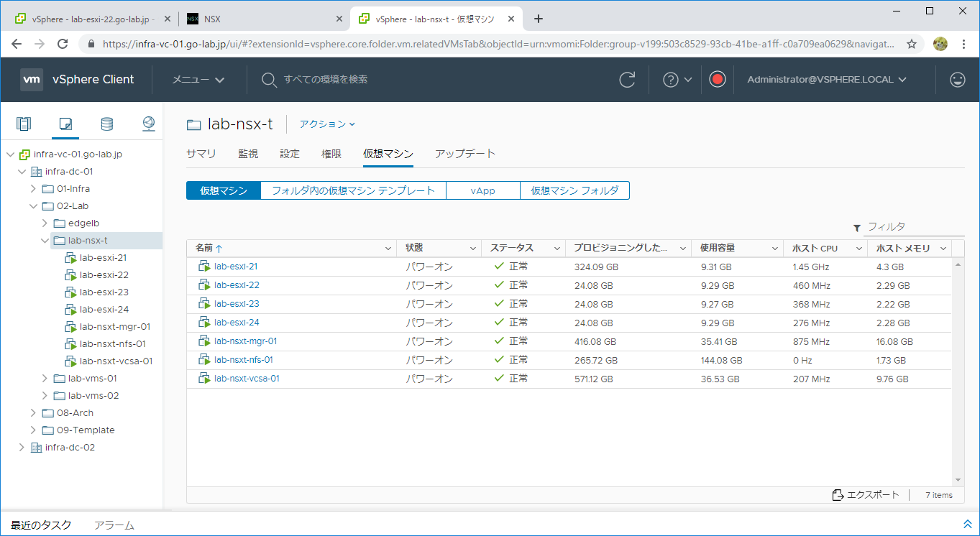
Task: Open the アクション dropdown
Action: pos(327,124)
